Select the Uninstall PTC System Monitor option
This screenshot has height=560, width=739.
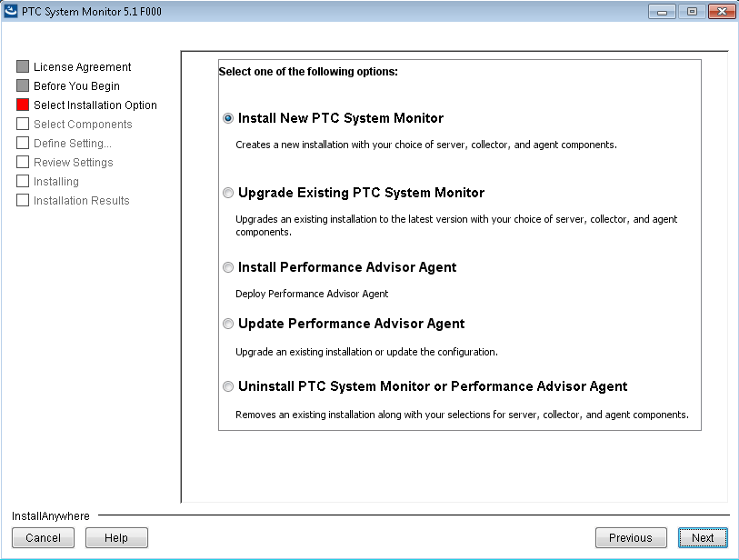coord(227,385)
